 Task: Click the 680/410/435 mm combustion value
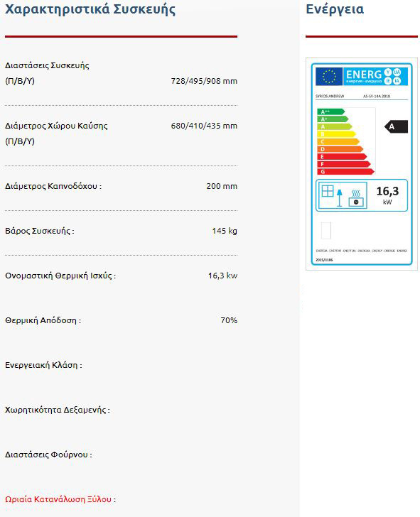204,126
